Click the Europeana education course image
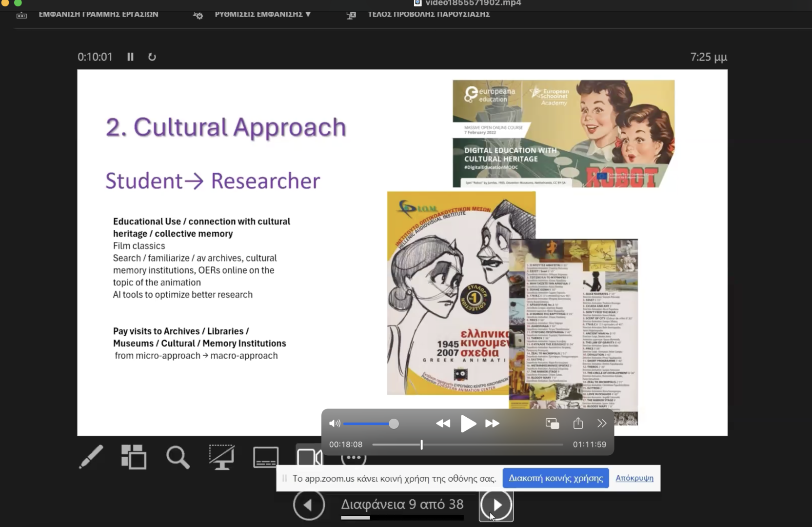The image size is (812, 527). (x=564, y=134)
